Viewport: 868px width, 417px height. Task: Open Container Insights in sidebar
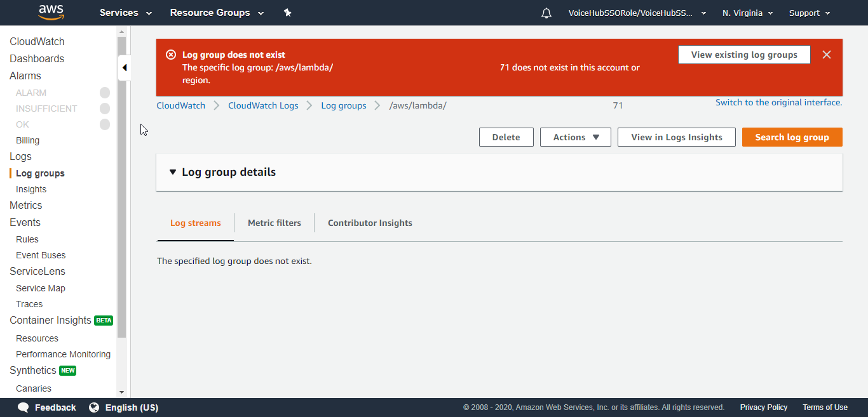tap(50, 320)
